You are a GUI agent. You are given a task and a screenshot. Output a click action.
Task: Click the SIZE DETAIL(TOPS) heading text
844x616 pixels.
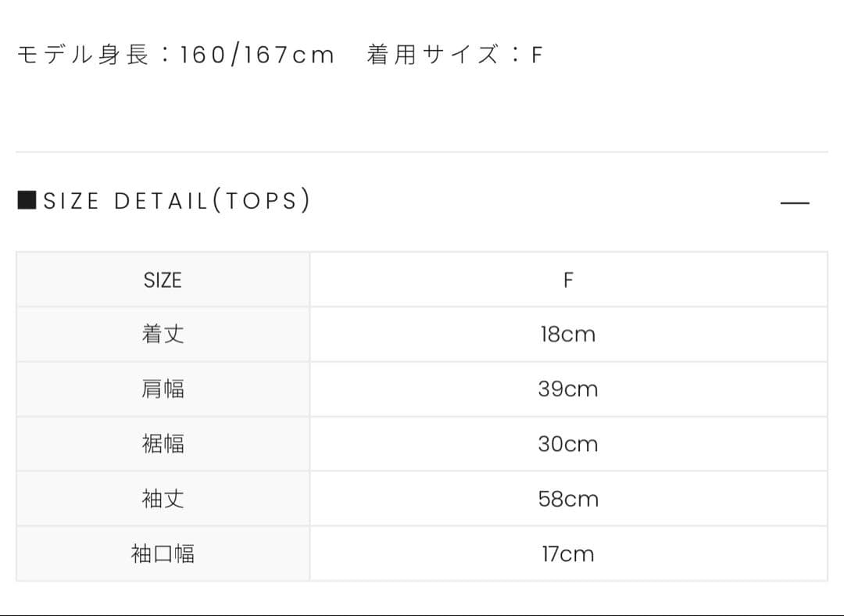coord(177,201)
